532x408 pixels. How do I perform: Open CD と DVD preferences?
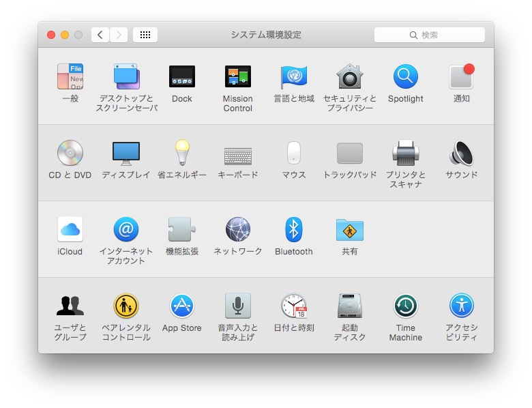click(x=70, y=153)
